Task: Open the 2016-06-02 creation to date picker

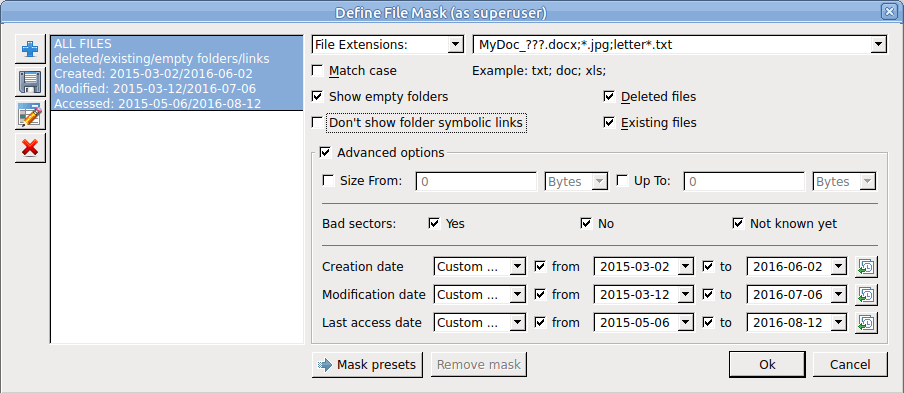Action: pos(839,267)
